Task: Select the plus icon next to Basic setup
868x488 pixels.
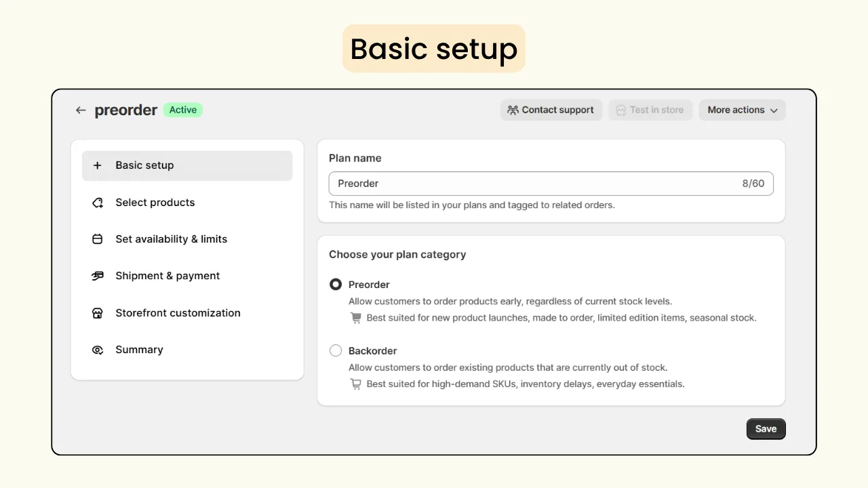Action: click(97, 165)
